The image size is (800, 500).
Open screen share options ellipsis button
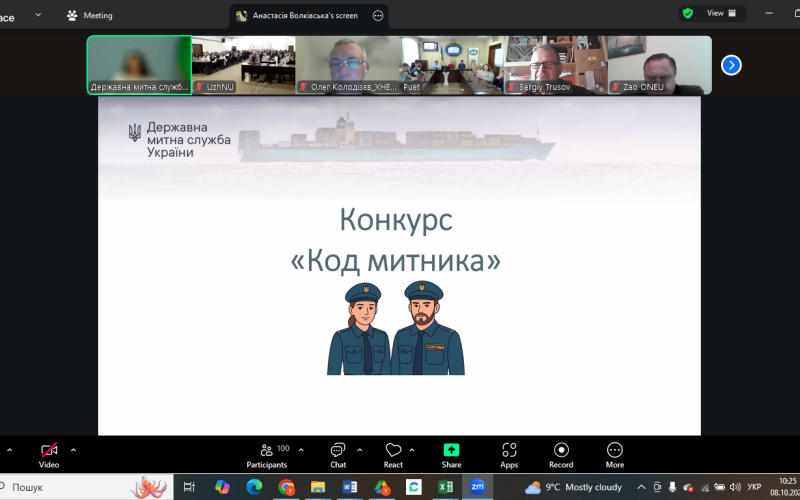tap(377, 16)
